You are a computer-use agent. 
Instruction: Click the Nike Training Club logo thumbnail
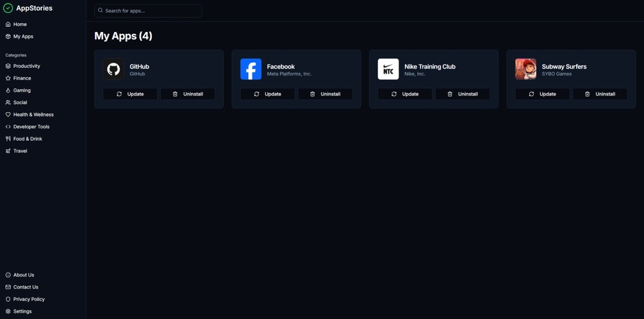pyautogui.click(x=388, y=69)
